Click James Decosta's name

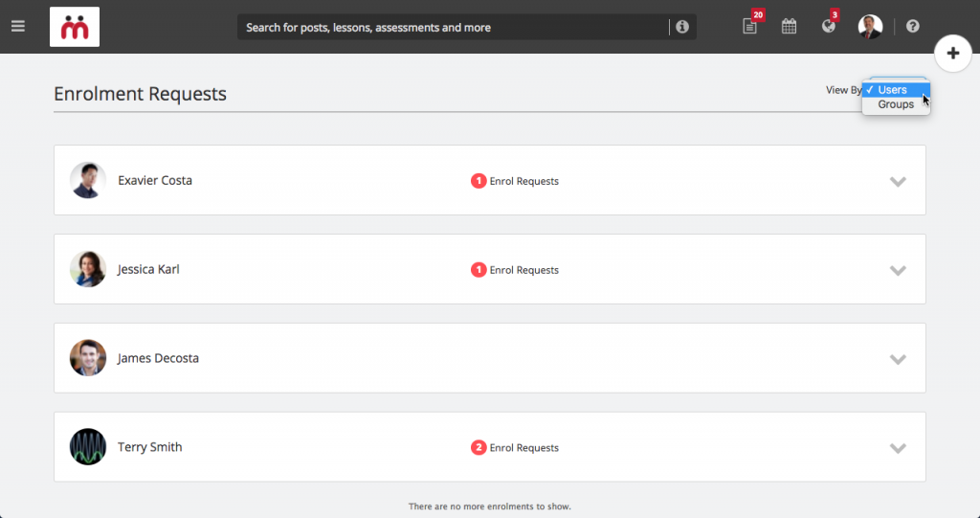[158, 358]
